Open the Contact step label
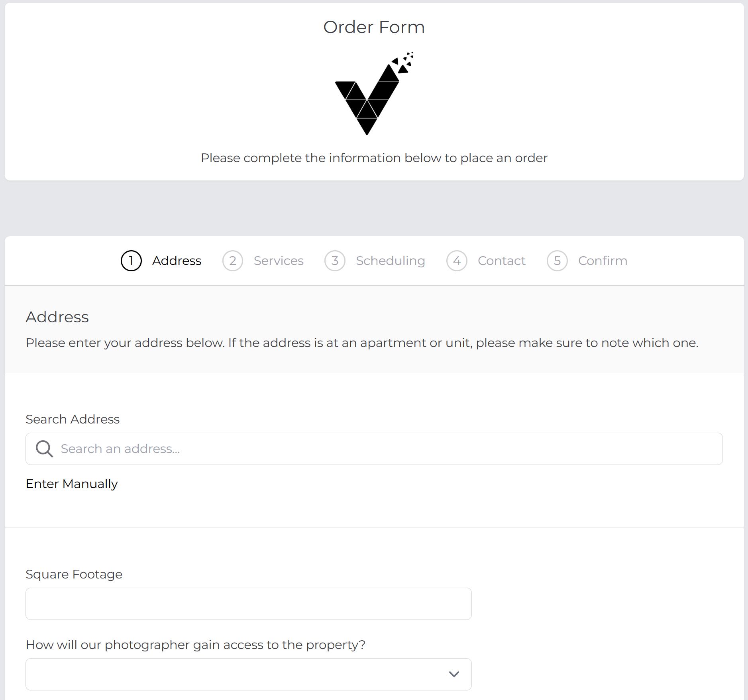Image resolution: width=748 pixels, height=700 pixels. (501, 261)
